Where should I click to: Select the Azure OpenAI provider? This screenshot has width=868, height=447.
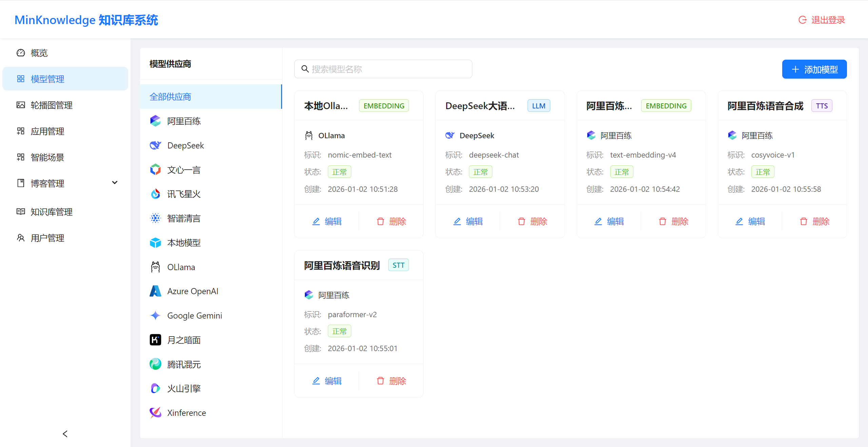(x=192, y=291)
